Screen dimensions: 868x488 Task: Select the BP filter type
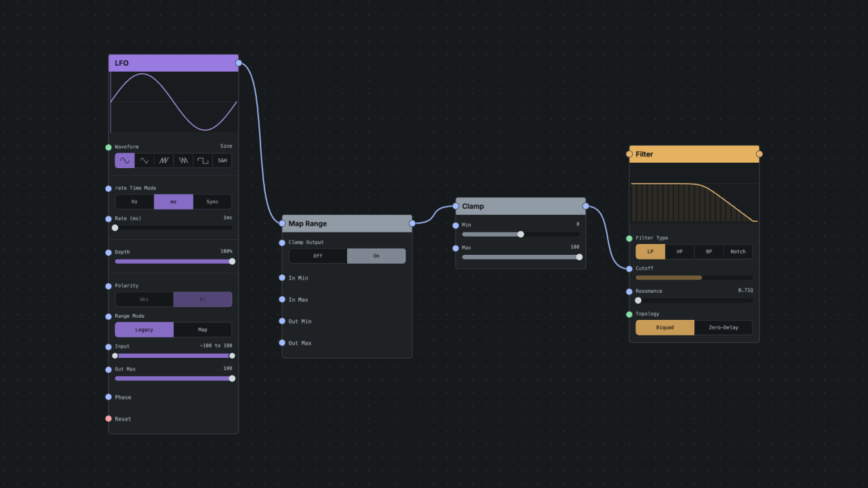point(709,252)
